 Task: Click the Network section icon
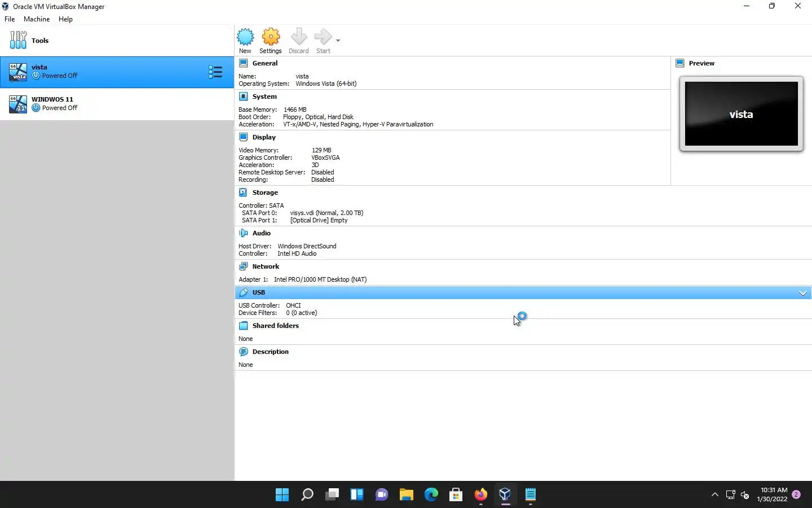[x=244, y=266]
